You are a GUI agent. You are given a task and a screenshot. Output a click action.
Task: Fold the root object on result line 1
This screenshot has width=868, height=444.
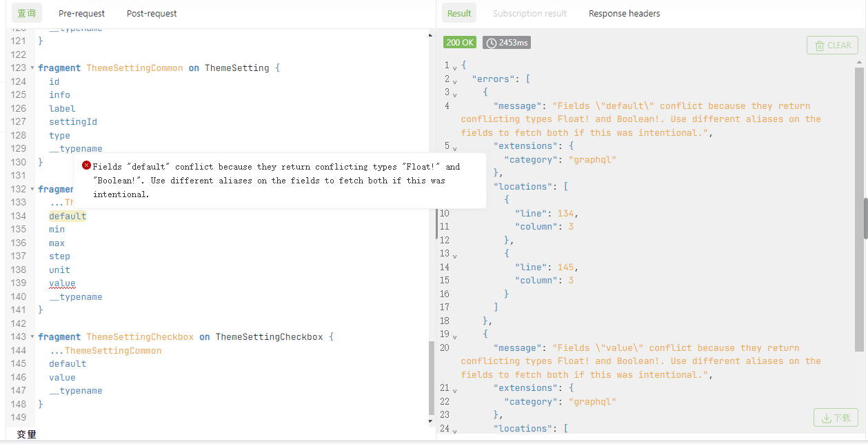coord(455,66)
